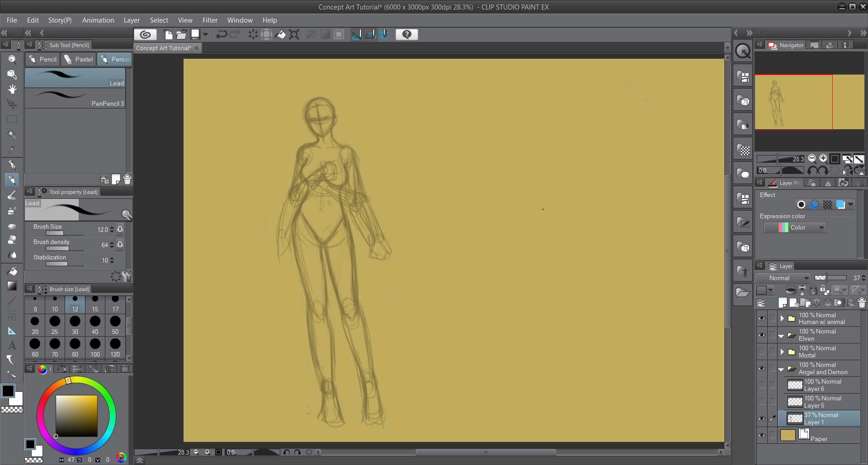868x465 pixels.
Task: Open the Expression color dropdown
Action: click(x=795, y=228)
